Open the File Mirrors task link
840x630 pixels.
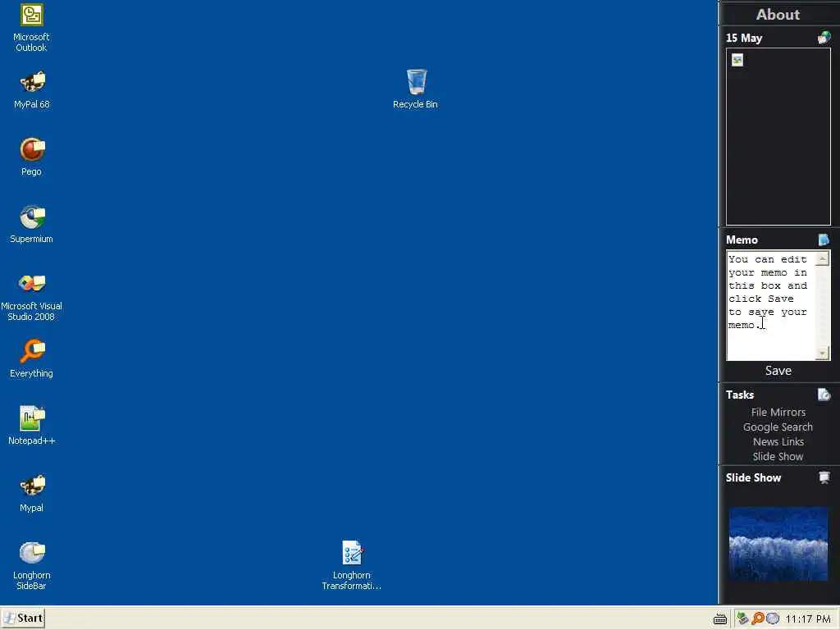point(778,412)
